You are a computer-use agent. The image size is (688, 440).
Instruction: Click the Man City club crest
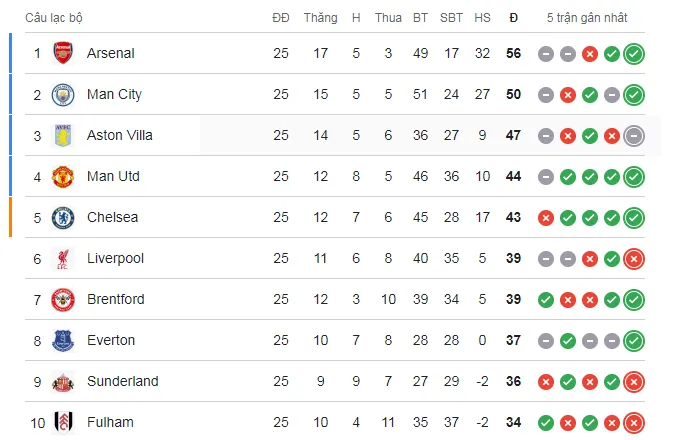coord(63,94)
